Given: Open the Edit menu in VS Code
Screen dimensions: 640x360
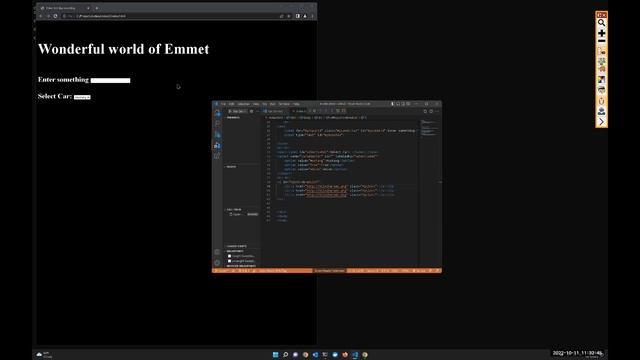Looking at the screenshot, I should click(231, 104).
